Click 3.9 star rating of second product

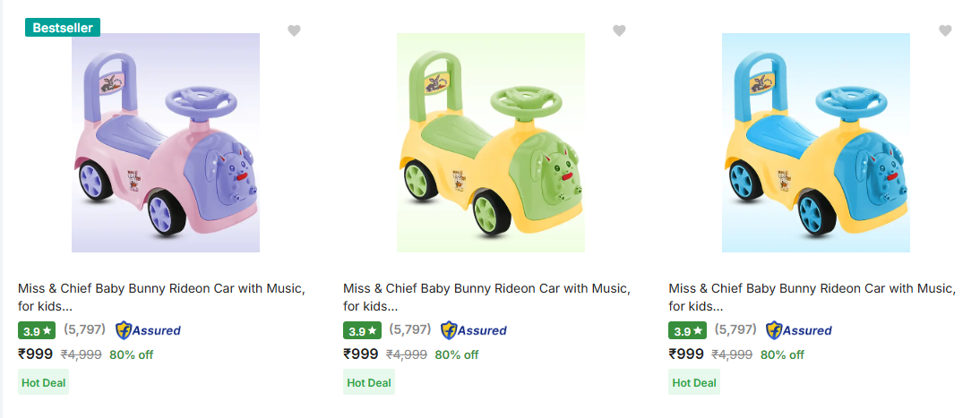(x=362, y=330)
